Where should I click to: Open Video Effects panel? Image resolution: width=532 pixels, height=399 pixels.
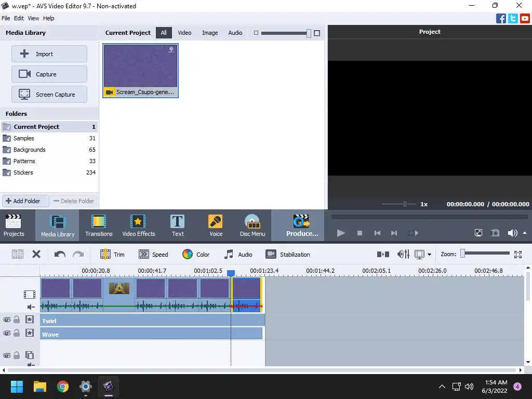(x=138, y=225)
